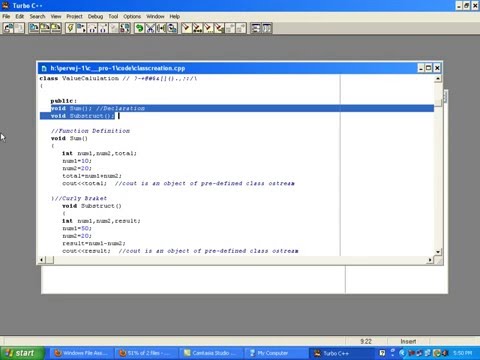Minimize the classcreation.cpp editor window
This screenshot has height=360, width=480.
point(421,68)
